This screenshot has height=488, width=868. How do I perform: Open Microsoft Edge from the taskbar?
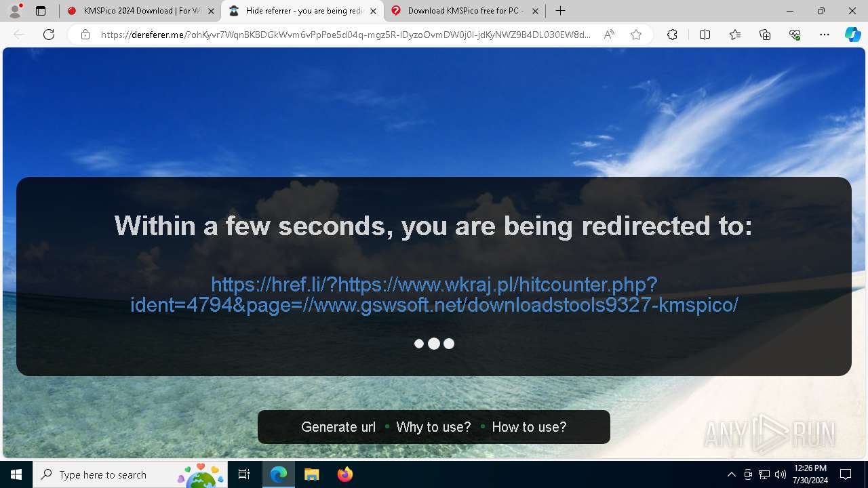pos(279,474)
